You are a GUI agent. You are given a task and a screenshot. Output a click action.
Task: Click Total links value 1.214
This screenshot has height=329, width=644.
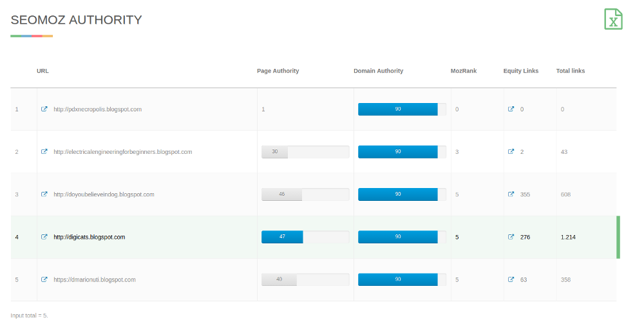(x=568, y=237)
